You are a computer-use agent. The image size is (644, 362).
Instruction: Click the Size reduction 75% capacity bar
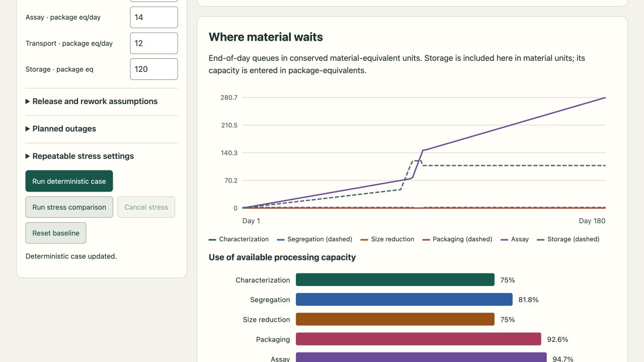pyautogui.click(x=395, y=319)
